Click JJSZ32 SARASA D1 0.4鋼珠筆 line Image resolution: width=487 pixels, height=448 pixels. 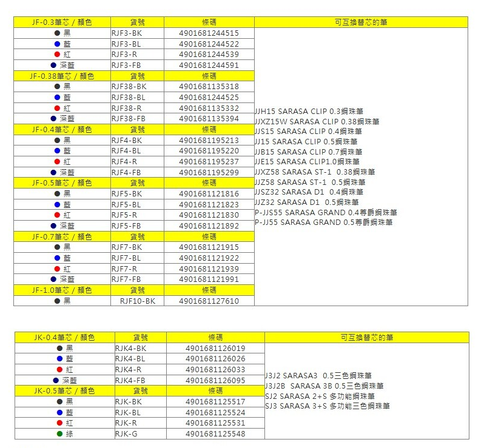point(309,193)
